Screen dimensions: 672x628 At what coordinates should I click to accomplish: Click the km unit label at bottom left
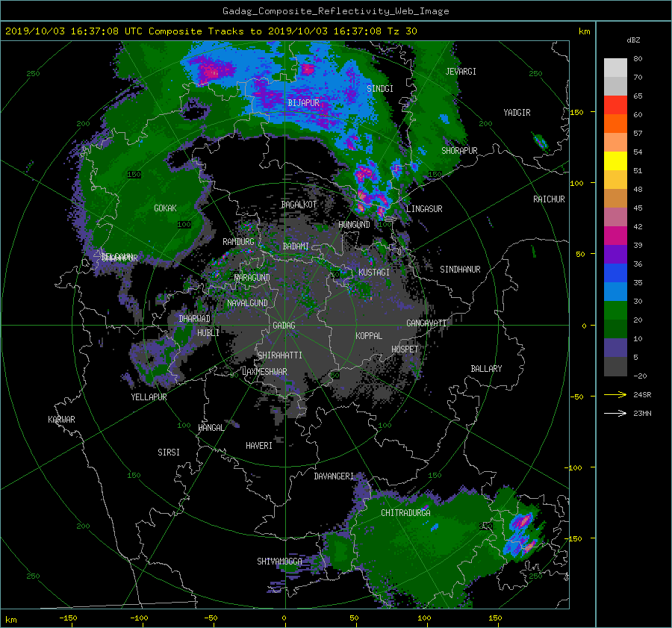point(10,620)
